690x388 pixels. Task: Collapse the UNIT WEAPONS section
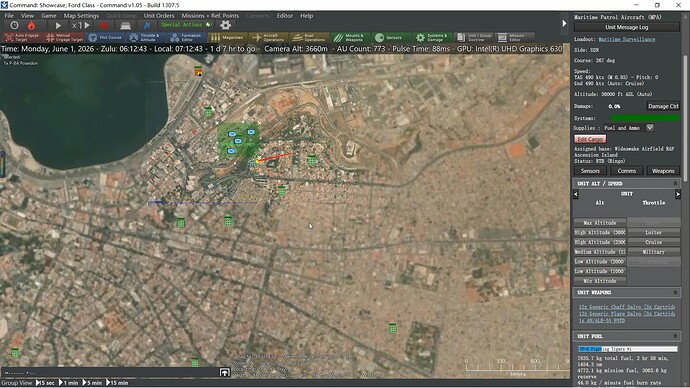pyautogui.click(x=675, y=293)
